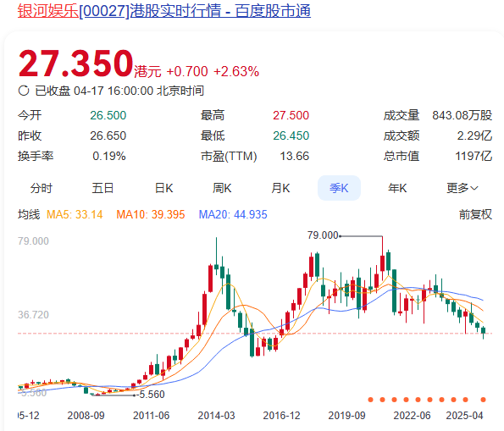504x431 pixels.
Task: Open the 月K chart tab
Action: pos(280,188)
